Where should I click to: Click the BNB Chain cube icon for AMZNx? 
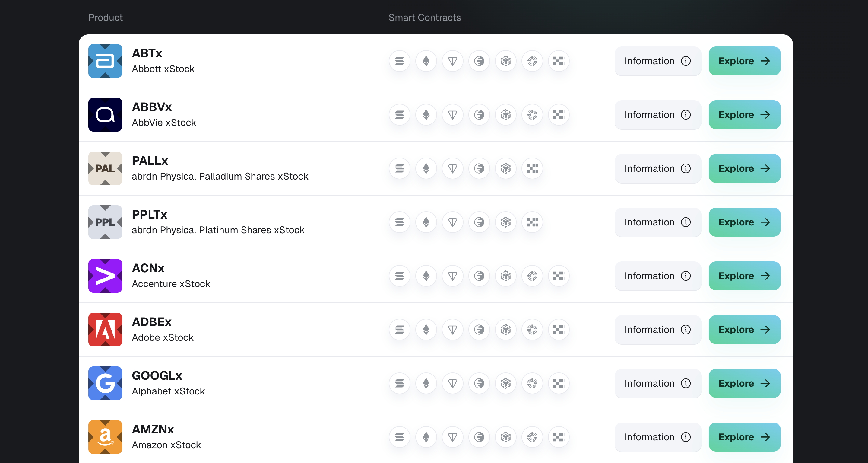506,437
